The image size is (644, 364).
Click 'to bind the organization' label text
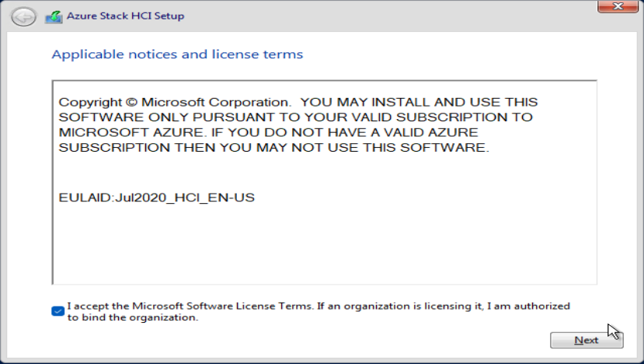pos(133,317)
